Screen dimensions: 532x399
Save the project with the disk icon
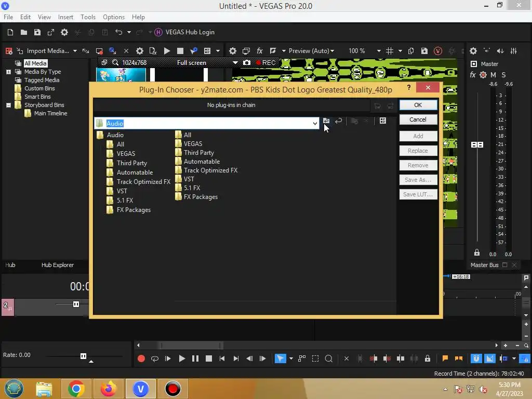pos(37,32)
